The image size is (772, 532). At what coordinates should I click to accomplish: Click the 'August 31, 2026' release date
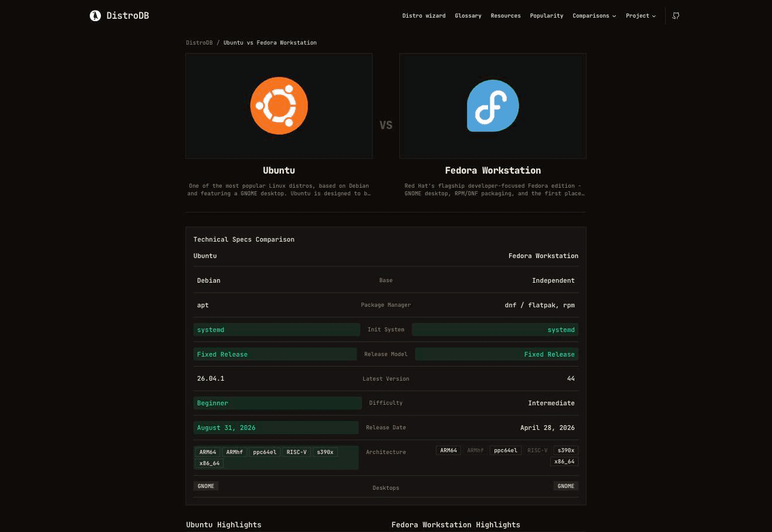pos(276,428)
